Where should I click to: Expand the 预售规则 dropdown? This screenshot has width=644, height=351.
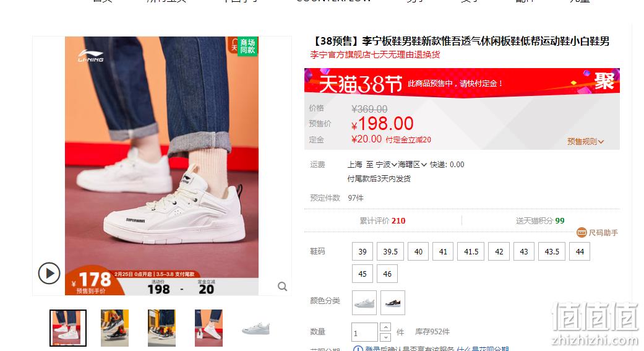pos(585,141)
